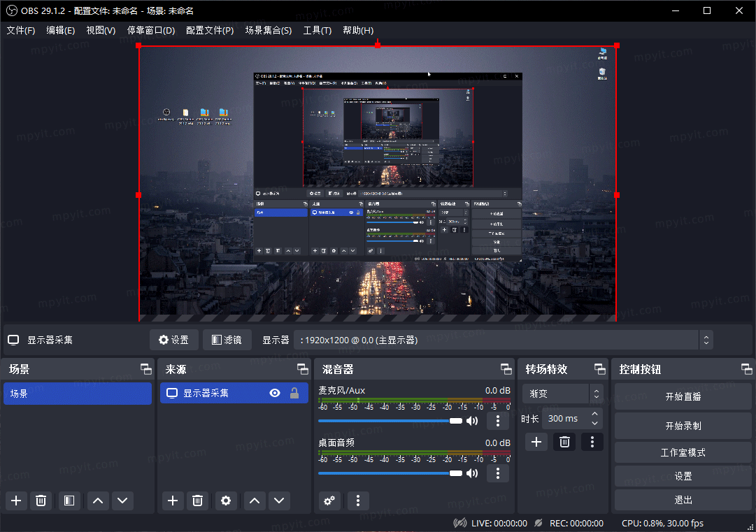756x532 pixels.
Task: Open the 工具(T) menu
Action: click(x=318, y=30)
